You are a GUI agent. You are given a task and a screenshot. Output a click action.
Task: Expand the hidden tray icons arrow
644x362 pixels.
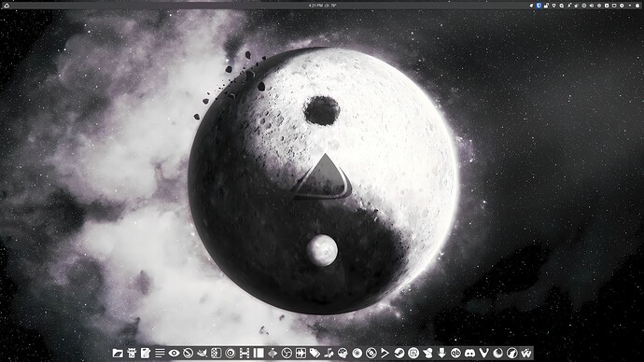pos(630,6)
